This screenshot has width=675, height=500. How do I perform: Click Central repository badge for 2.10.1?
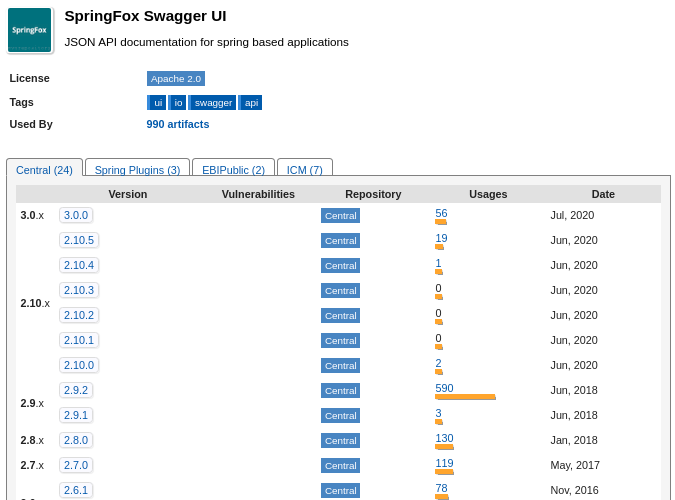click(341, 341)
